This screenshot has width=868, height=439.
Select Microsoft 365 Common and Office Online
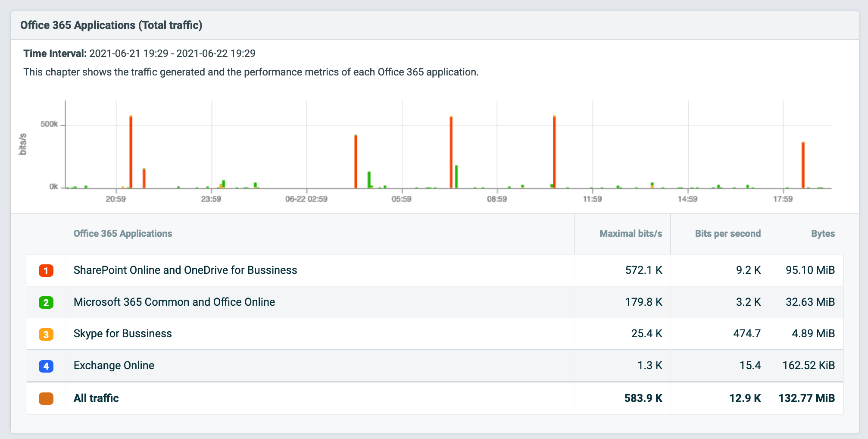[x=174, y=302]
